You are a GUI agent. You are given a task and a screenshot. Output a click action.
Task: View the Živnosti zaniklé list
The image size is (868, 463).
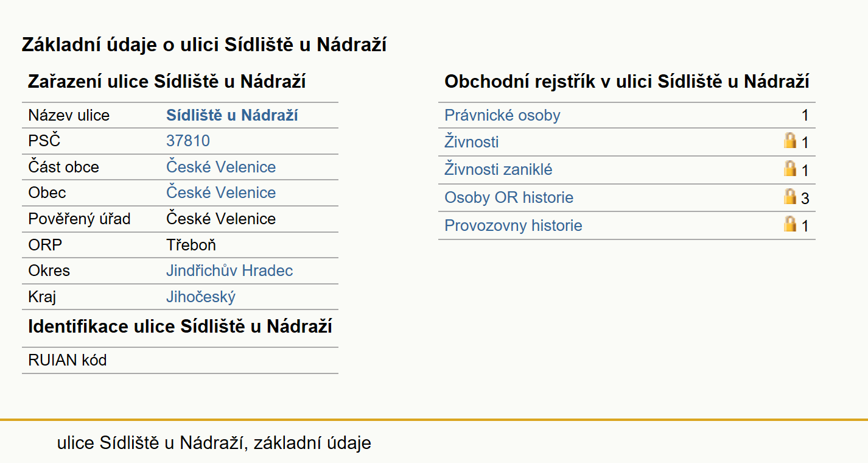click(x=499, y=169)
